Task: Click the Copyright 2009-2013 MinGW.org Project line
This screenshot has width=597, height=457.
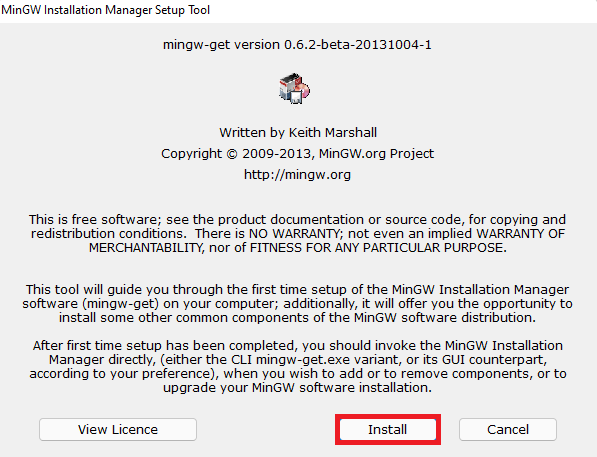Action: click(x=297, y=153)
